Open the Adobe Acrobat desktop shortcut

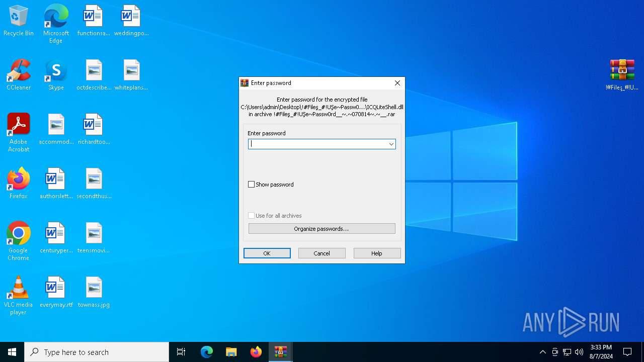click(x=19, y=133)
